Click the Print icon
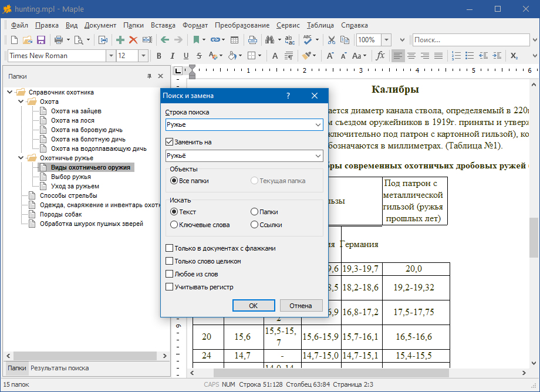This screenshot has width=540, height=392. [x=59, y=40]
